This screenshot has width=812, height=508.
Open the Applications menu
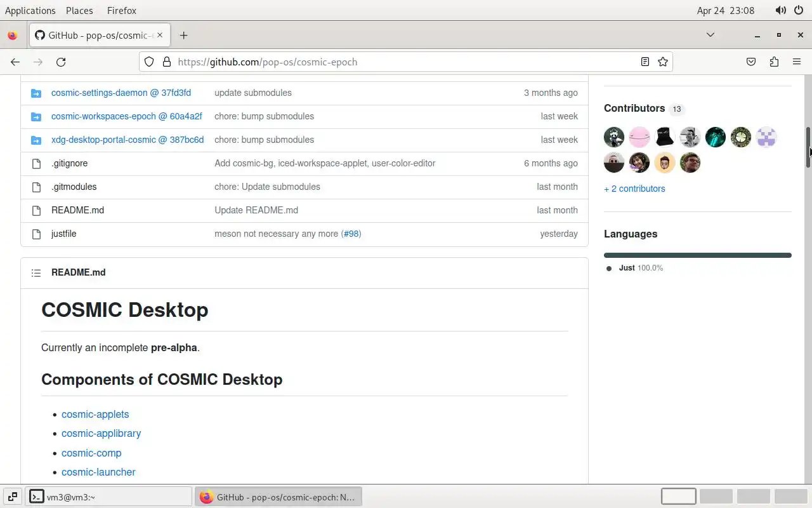pyautogui.click(x=30, y=10)
